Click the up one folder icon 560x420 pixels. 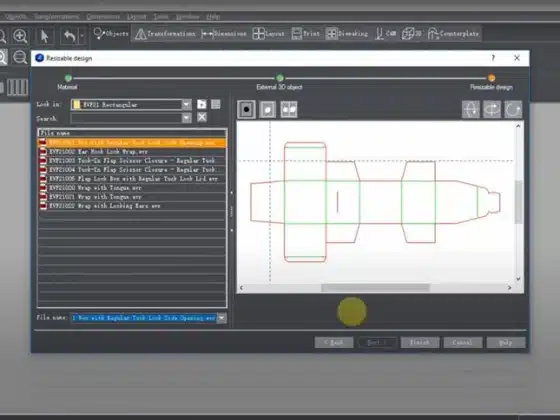202,104
